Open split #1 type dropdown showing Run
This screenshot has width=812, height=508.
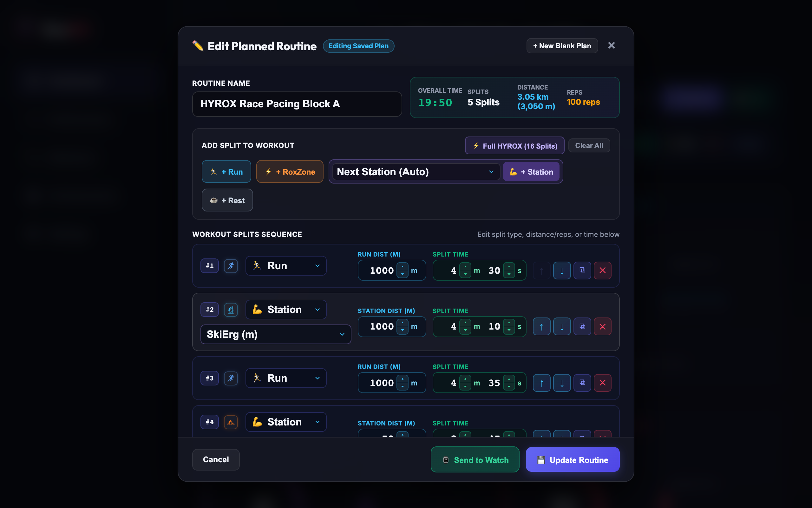pyautogui.click(x=286, y=266)
